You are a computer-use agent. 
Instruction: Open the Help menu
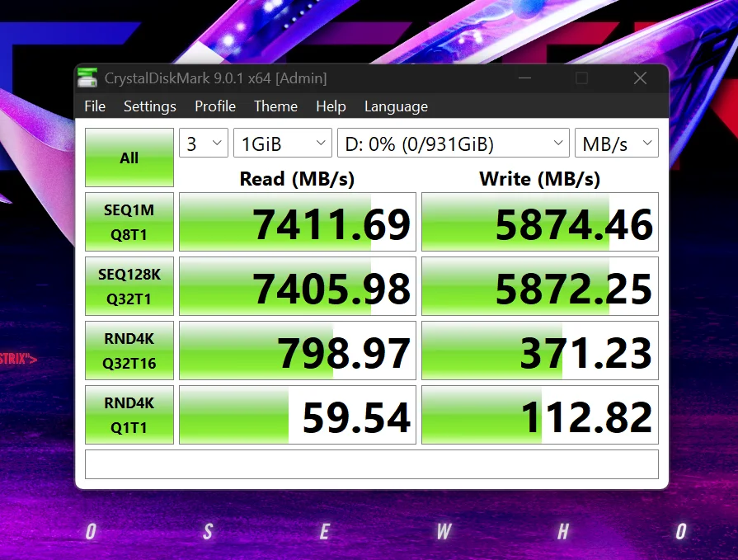coord(331,106)
